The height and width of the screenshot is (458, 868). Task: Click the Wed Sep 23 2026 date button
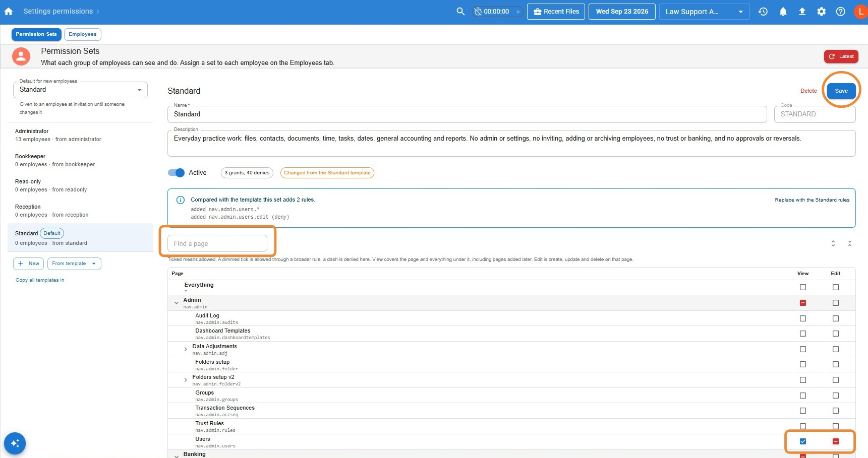tap(622, 12)
